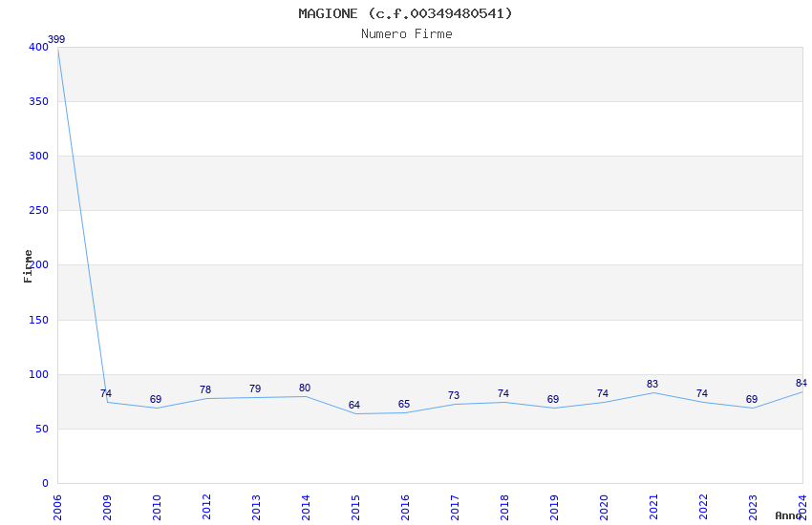
Task: Click the x-axis year label 2018
Action: pyautogui.click(x=505, y=507)
